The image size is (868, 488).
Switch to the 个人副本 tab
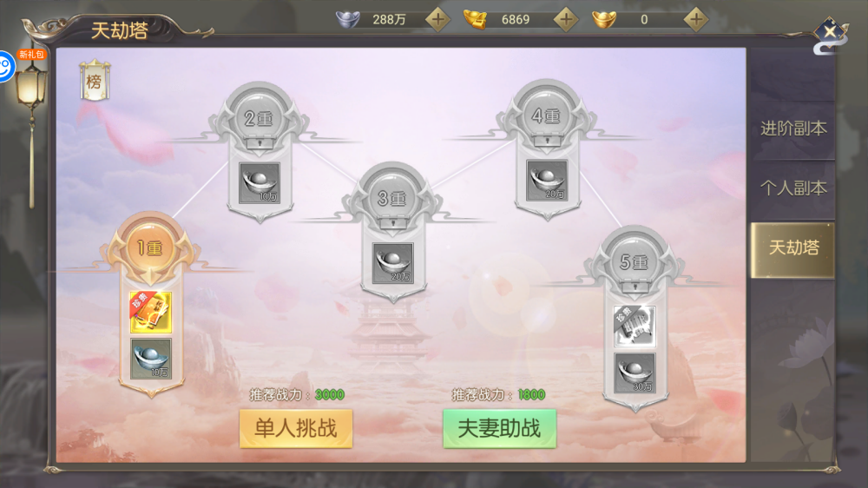click(x=793, y=188)
